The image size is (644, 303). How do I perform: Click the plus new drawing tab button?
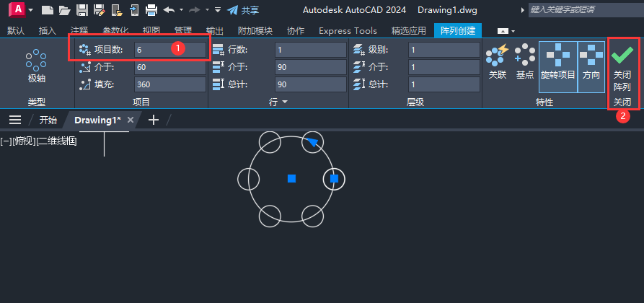click(153, 120)
